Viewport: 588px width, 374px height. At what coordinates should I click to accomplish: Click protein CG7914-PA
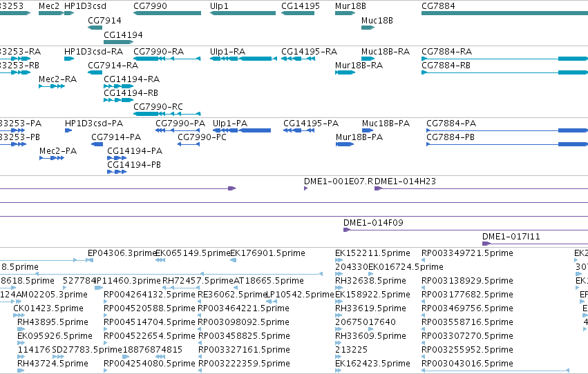point(97,144)
